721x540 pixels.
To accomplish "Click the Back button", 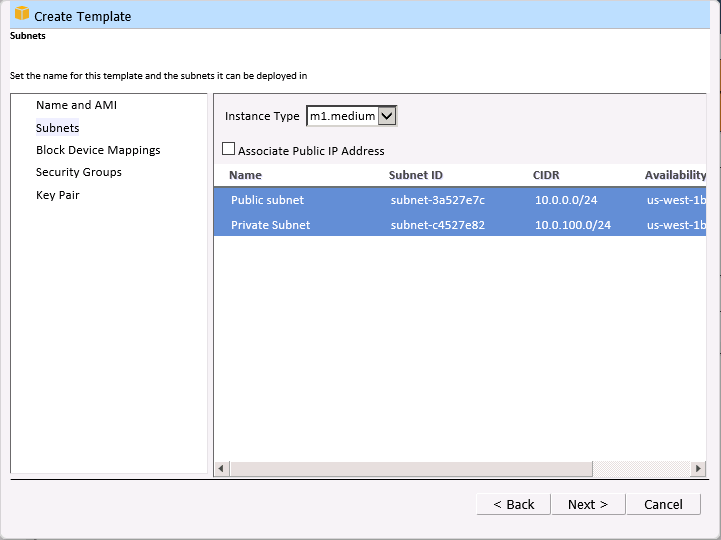I will pyautogui.click(x=513, y=504).
